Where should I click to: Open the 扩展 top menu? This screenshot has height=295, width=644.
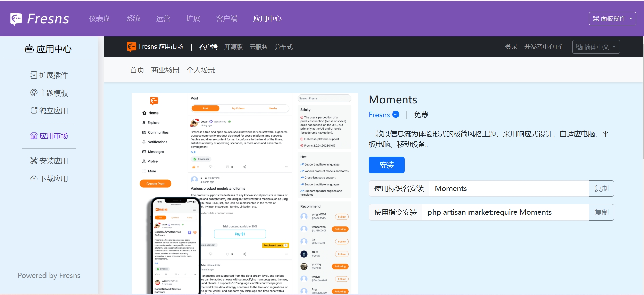pyautogui.click(x=193, y=19)
